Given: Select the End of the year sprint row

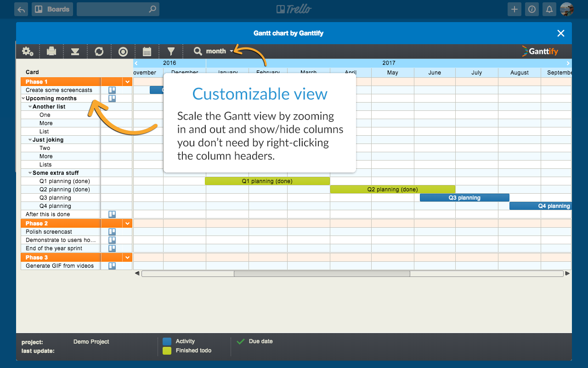Looking at the screenshot, I should tap(76, 248).
